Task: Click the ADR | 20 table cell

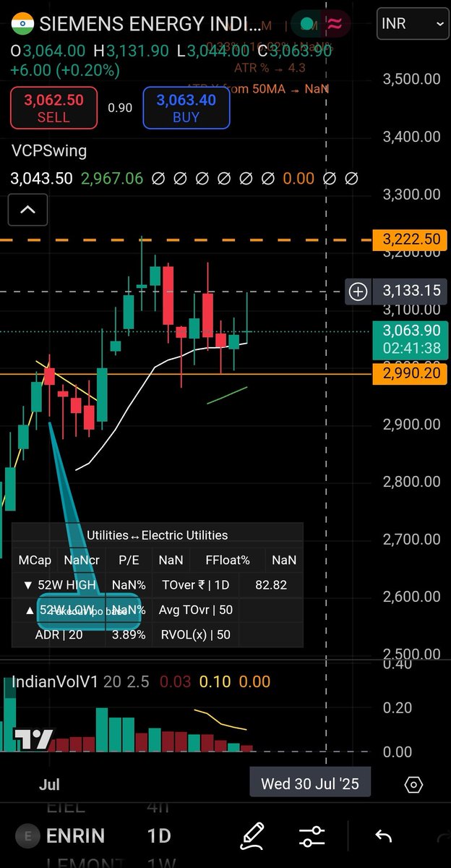Action: 59,634
